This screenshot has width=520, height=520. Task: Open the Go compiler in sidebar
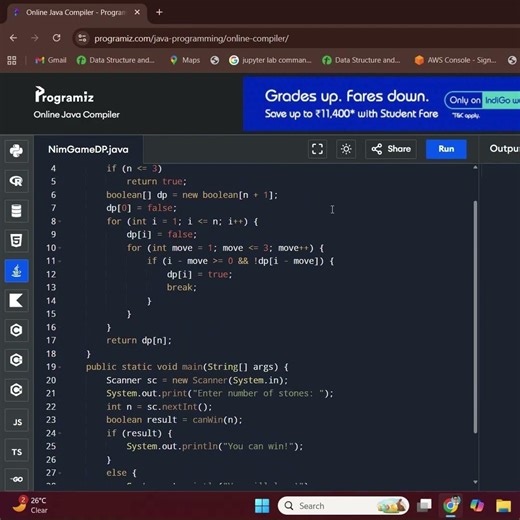click(x=16, y=479)
